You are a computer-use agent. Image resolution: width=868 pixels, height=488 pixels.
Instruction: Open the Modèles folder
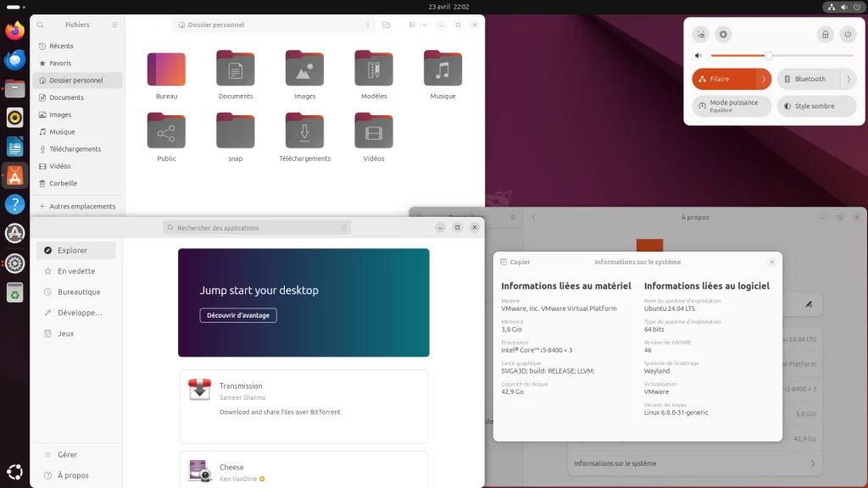374,69
